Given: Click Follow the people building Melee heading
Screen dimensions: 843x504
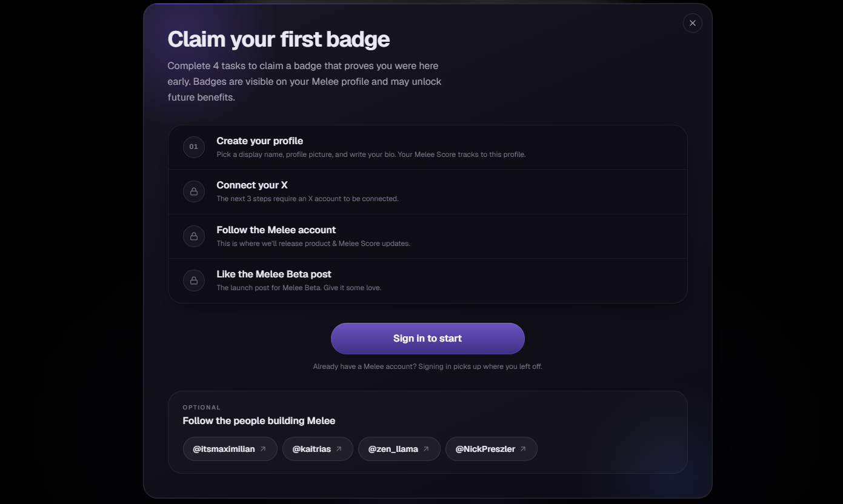Looking at the screenshot, I should coord(259,420).
